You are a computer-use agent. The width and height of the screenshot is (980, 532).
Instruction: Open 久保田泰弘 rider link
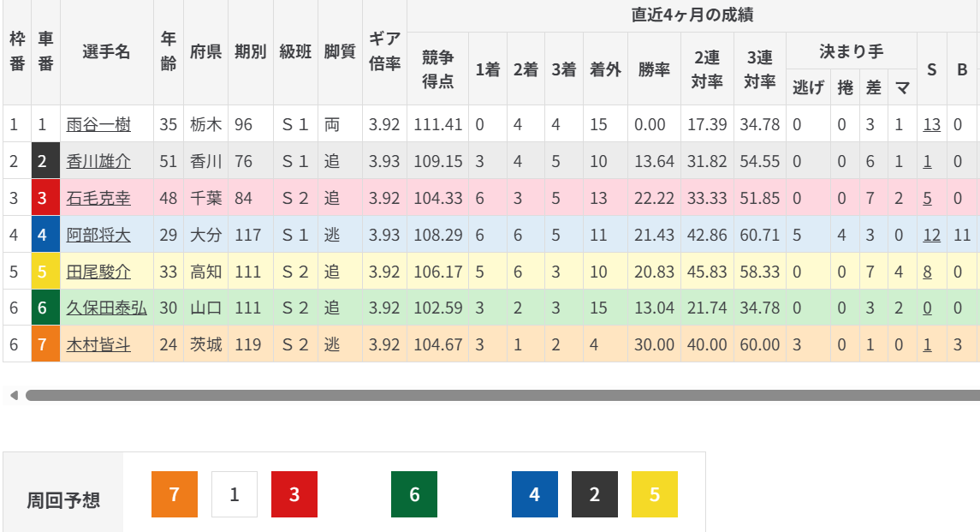click(106, 308)
